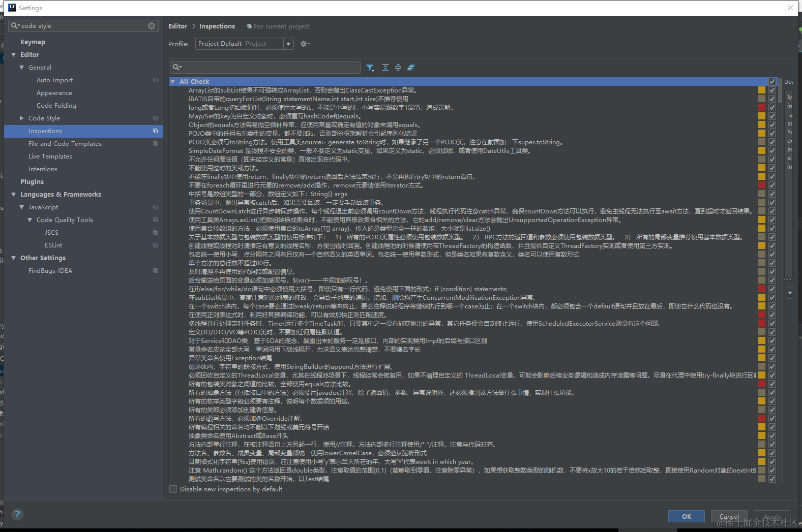Focus the inspection search field
The height and width of the screenshot is (532, 802).
[x=265, y=68]
